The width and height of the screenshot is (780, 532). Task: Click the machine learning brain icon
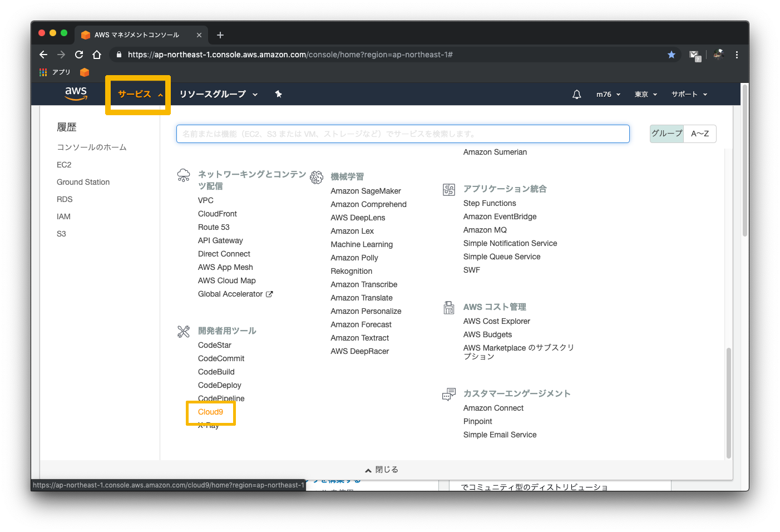(x=317, y=177)
